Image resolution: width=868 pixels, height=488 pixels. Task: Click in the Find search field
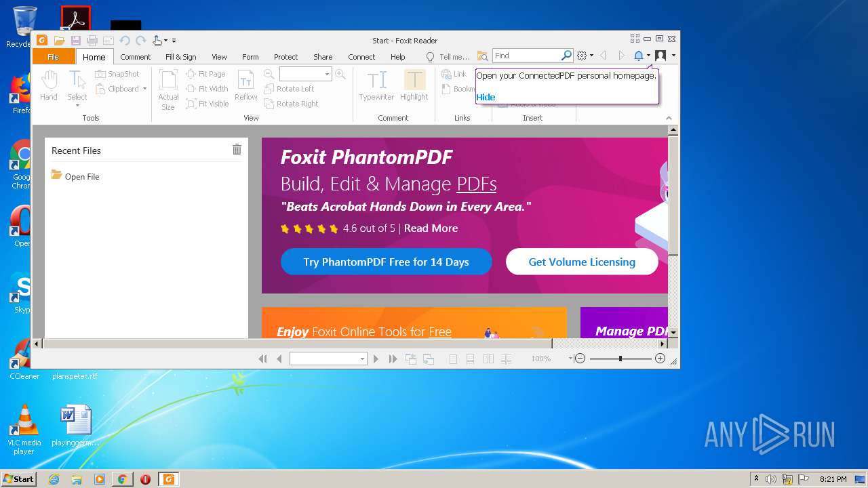pos(526,56)
